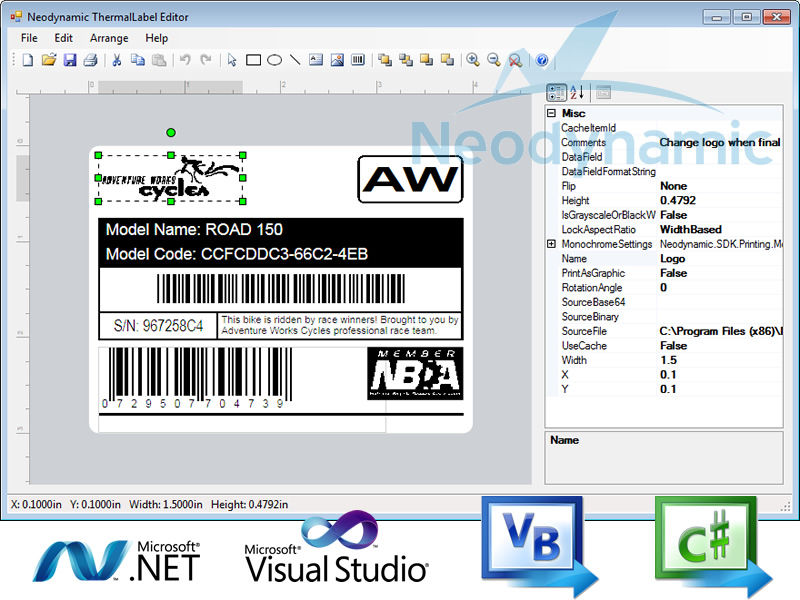Sort properties alphabetically
Screen dimensions: 800x600
(577, 92)
